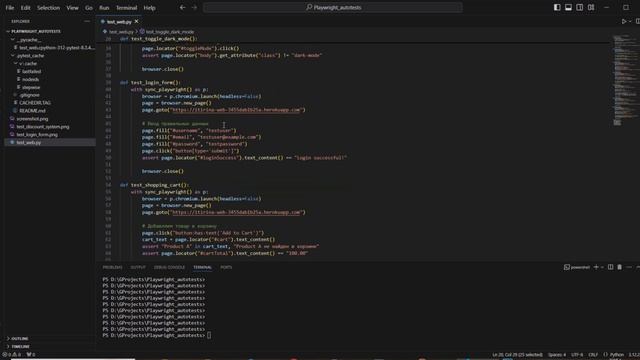The width and height of the screenshot is (640, 360).
Task: Select the stepwise file
Action: point(31,87)
